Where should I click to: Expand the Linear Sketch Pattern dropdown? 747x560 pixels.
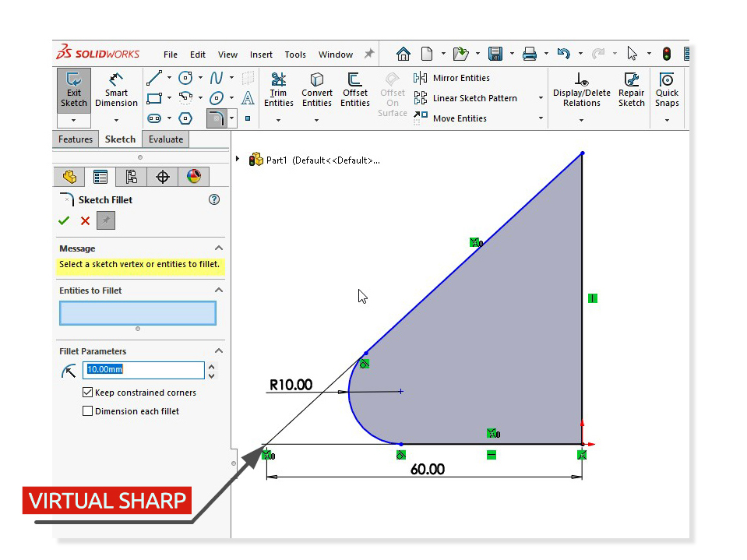[541, 99]
